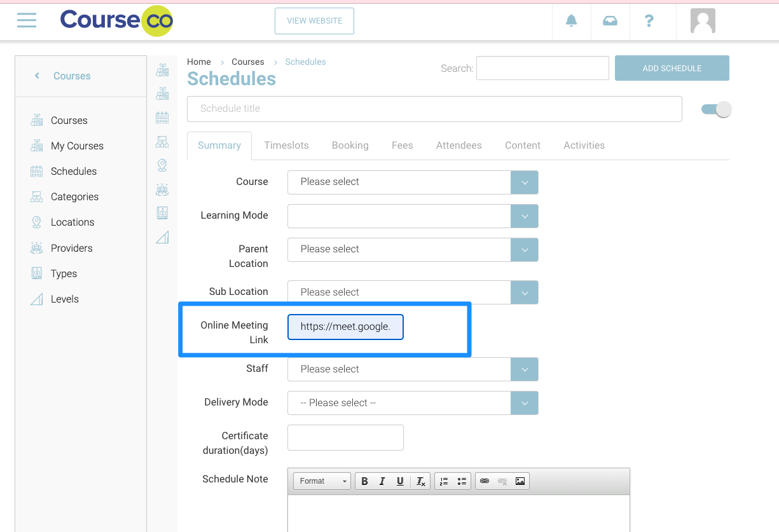Insert image using editor toolbar icon
The image size is (779, 532).
pyautogui.click(x=520, y=481)
